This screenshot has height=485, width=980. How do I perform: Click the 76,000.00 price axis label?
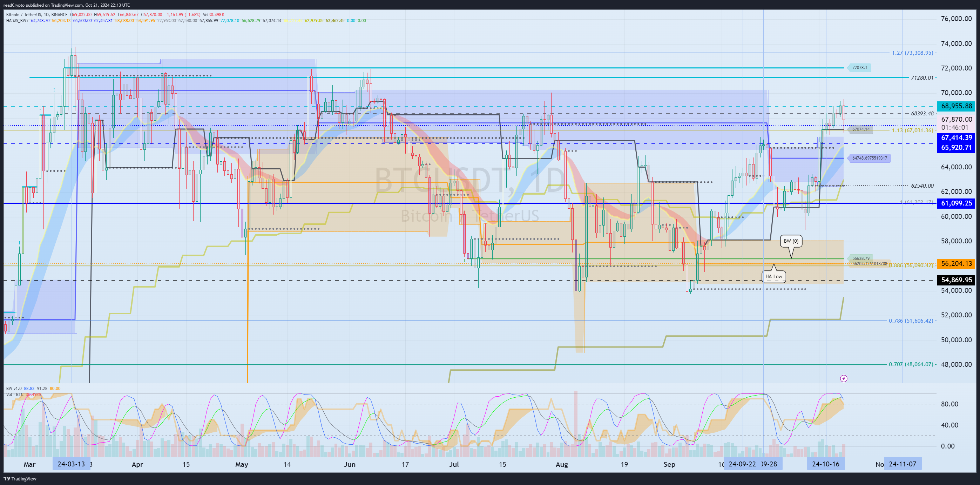[x=956, y=19]
